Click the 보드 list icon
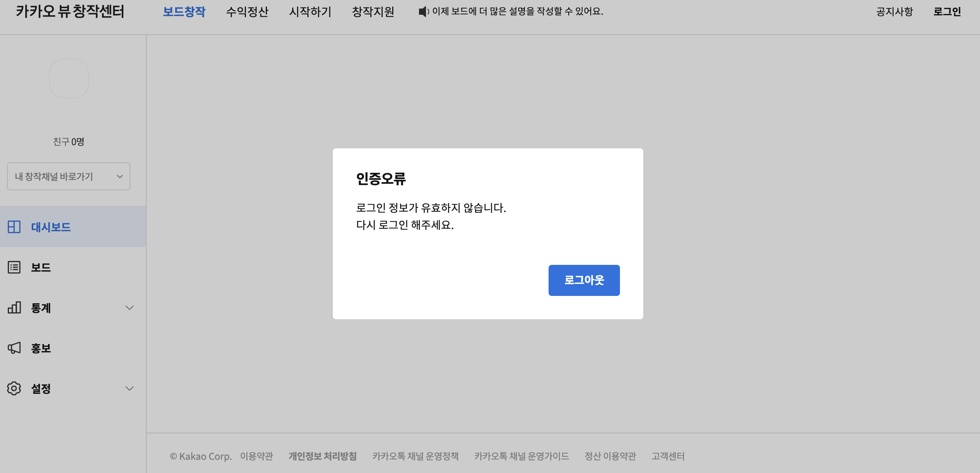The image size is (980, 473). coord(14,267)
